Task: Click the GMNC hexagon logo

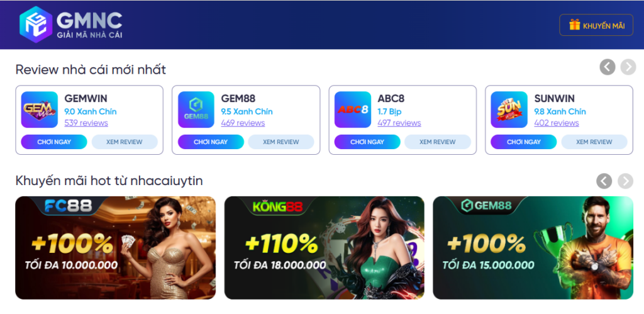Action: click(36, 25)
